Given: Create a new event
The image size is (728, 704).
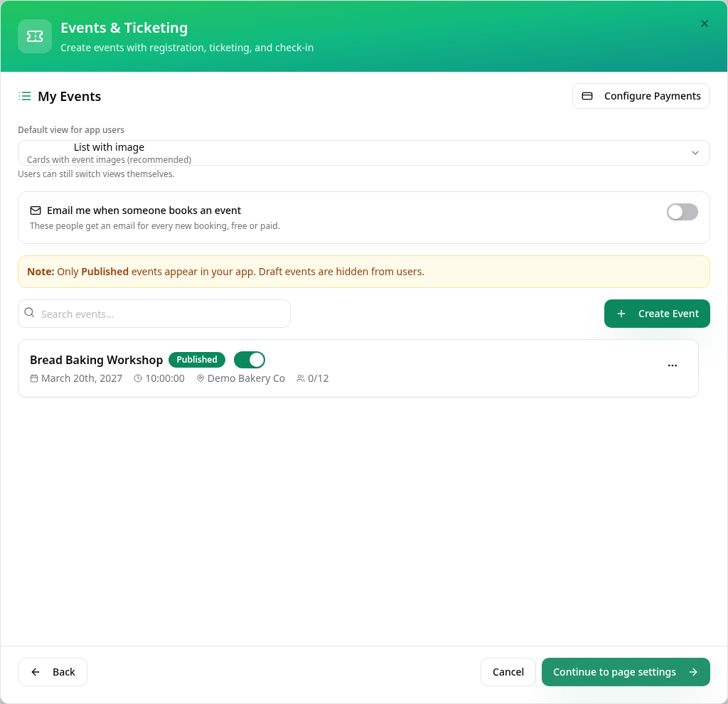Looking at the screenshot, I should pos(657,314).
